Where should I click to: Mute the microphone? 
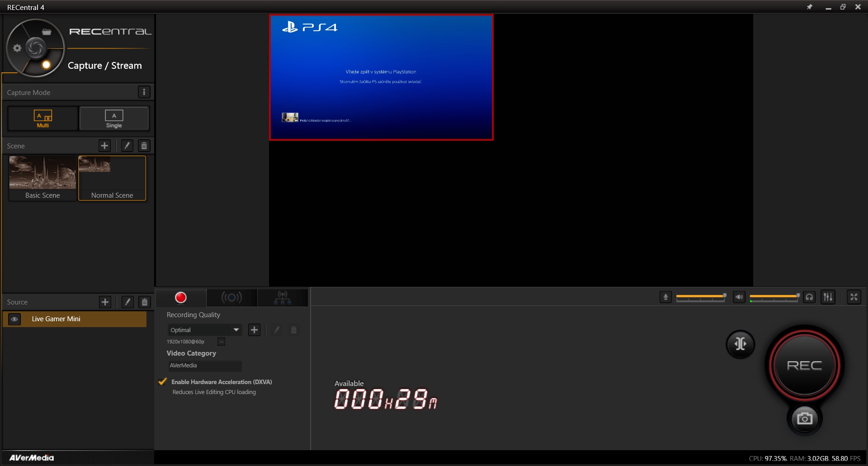665,297
